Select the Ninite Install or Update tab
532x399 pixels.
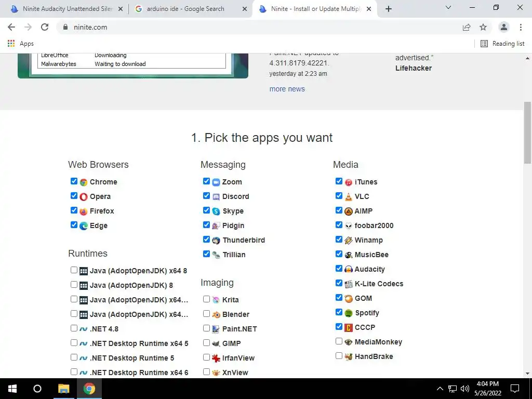315,9
